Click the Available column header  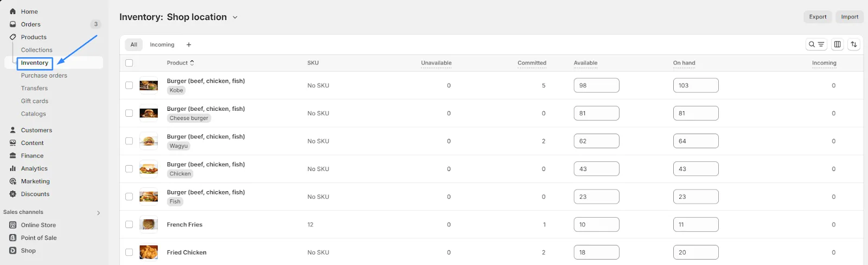585,63
